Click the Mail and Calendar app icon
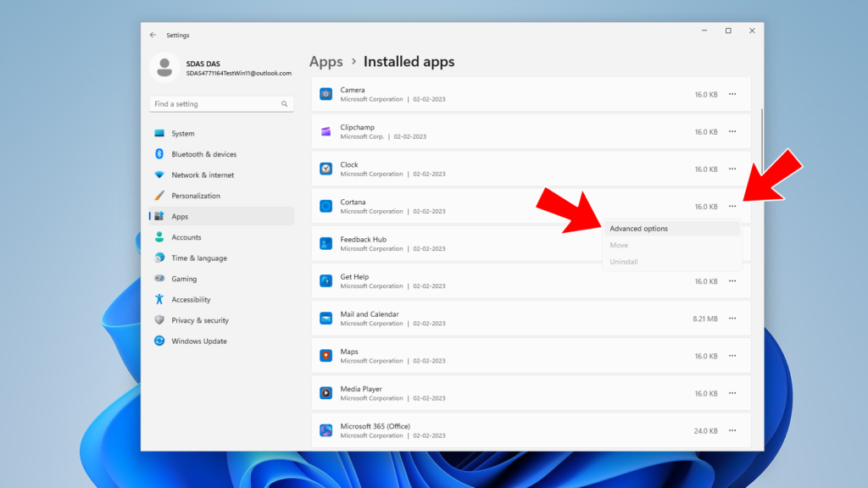 (326, 319)
